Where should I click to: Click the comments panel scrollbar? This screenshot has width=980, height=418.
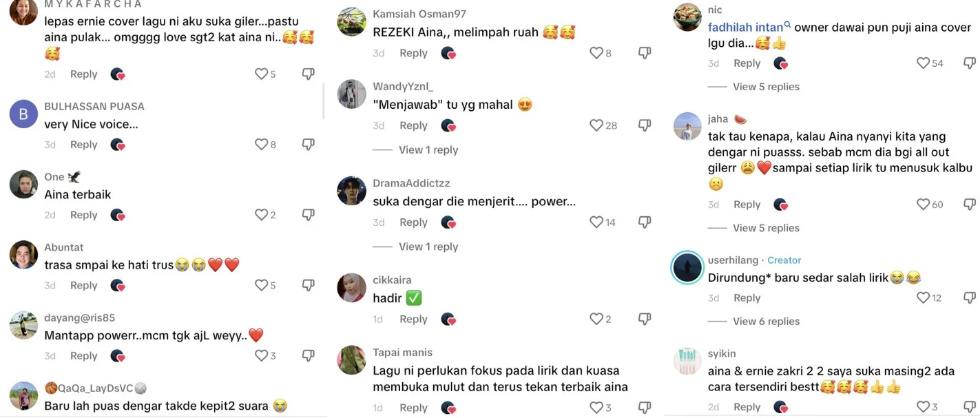(323, 101)
